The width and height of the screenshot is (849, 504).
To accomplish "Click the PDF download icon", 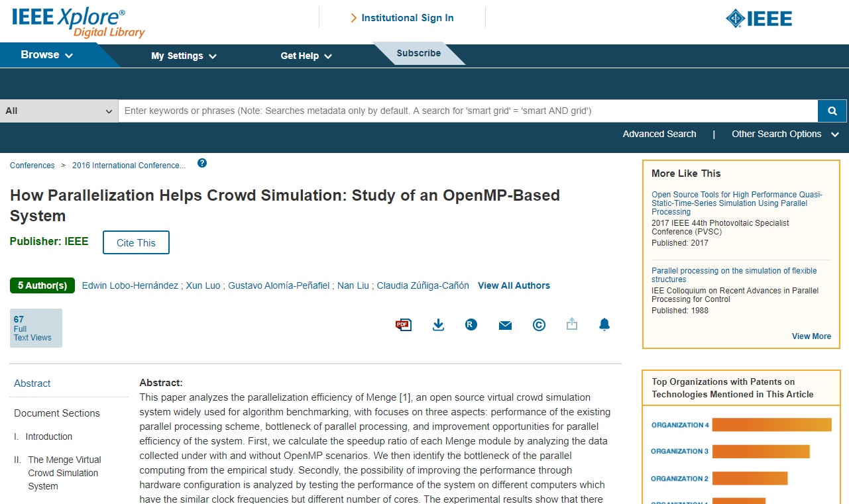I will click(x=404, y=325).
